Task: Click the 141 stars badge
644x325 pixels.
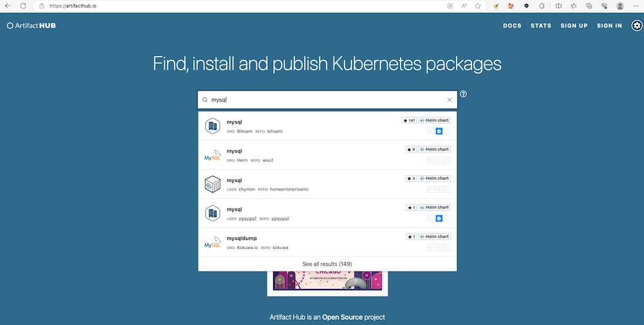Action: (409, 120)
